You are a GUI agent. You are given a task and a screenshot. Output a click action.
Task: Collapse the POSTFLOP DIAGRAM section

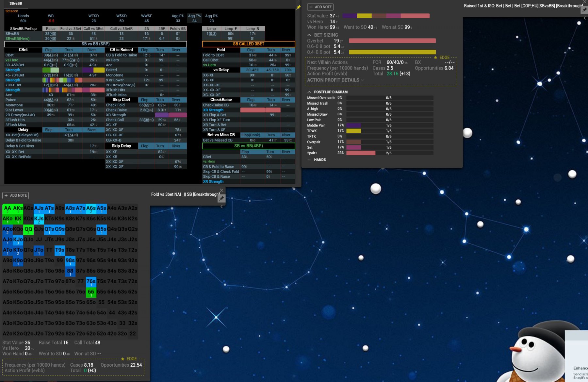click(x=309, y=92)
